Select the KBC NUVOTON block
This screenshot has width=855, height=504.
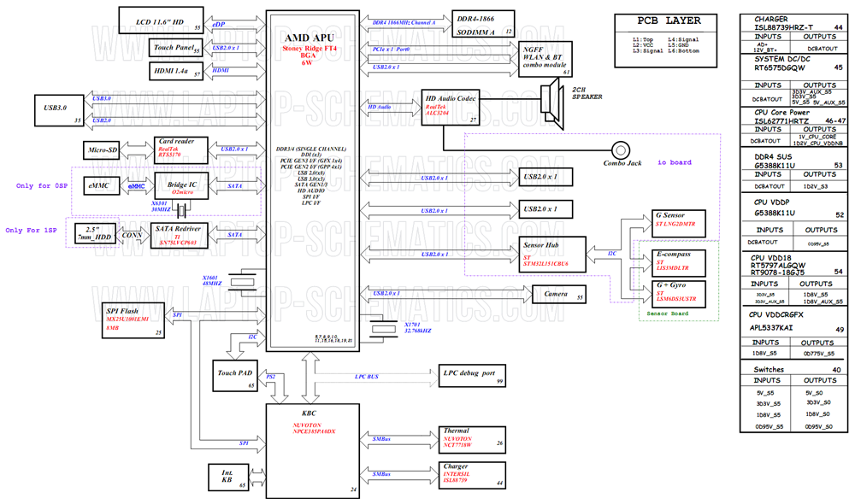point(312,451)
